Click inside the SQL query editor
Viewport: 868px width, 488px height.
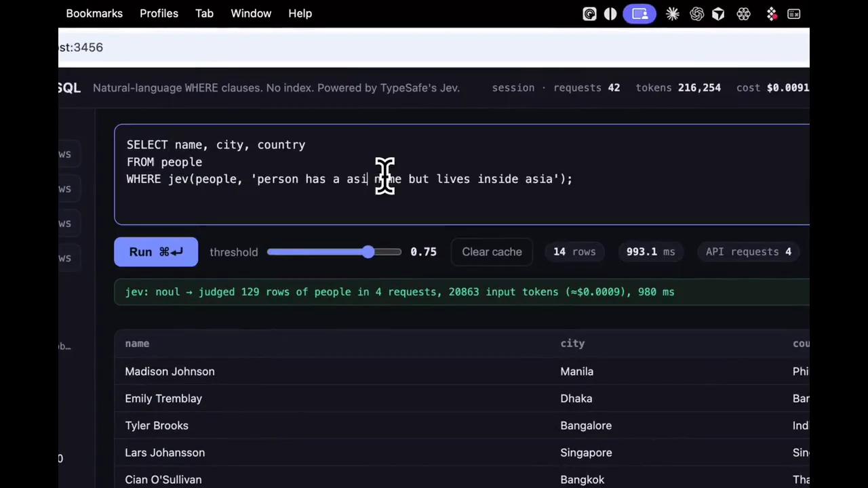pos(462,174)
